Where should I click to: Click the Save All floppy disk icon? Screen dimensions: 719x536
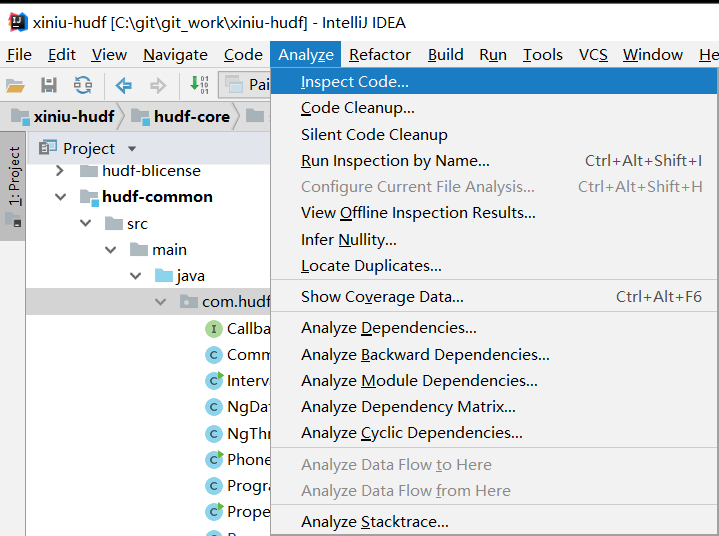click(x=48, y=86)
